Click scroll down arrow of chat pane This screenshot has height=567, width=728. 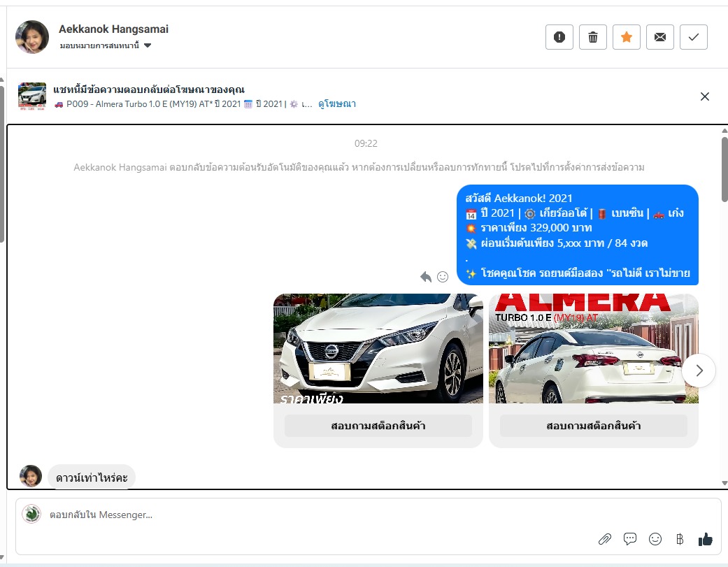pos(725,483)
